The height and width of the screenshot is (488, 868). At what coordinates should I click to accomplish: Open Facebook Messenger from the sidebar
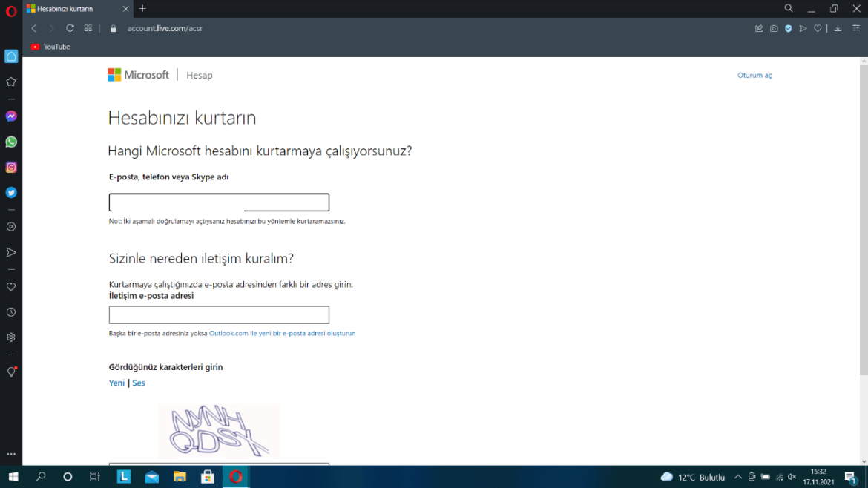(x=10, y=116)
